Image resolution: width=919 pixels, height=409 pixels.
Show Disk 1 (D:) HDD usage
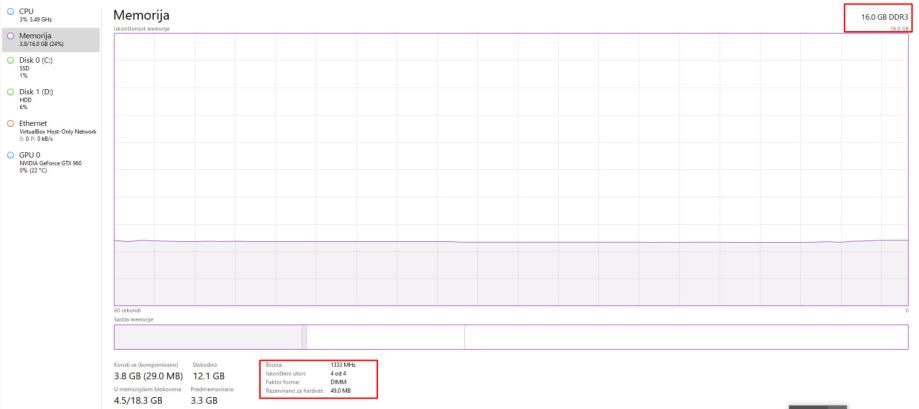pyautogui.click(x=50, y=99)
